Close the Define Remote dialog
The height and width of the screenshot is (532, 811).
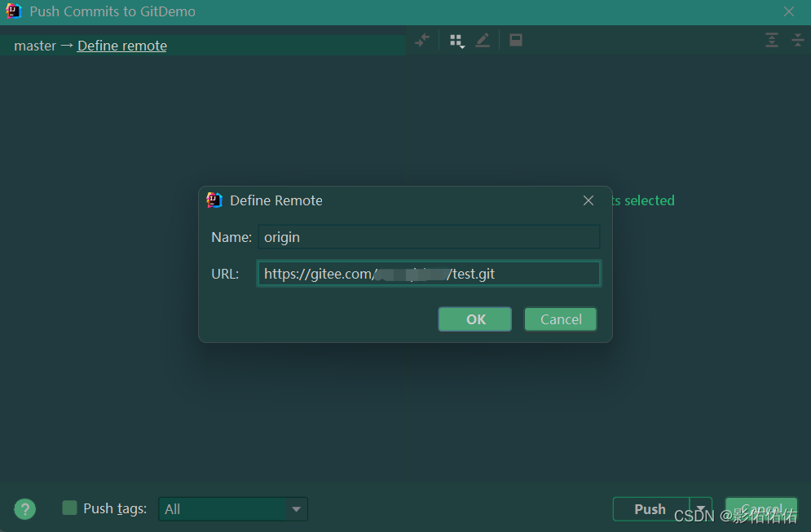tap(588, 200)
